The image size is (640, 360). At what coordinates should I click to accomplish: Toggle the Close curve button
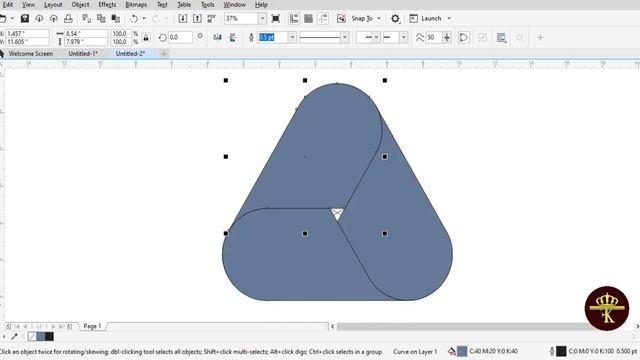(464, 38)
